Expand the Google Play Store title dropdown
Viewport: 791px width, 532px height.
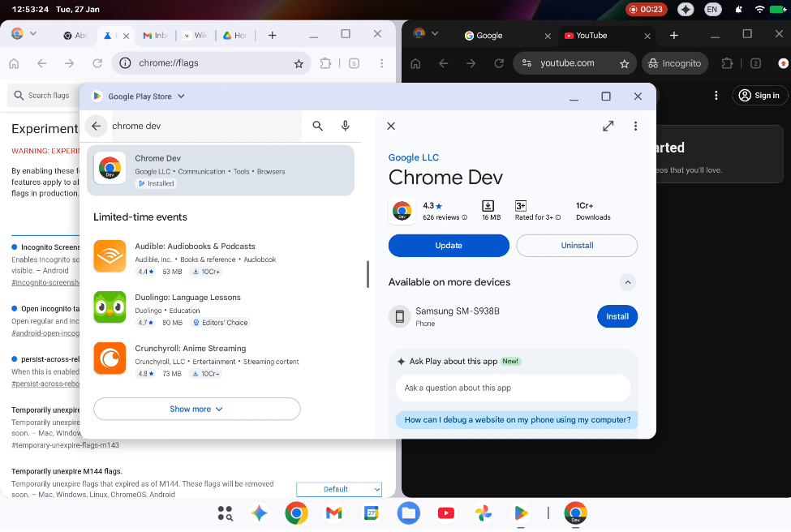[181, 97]
